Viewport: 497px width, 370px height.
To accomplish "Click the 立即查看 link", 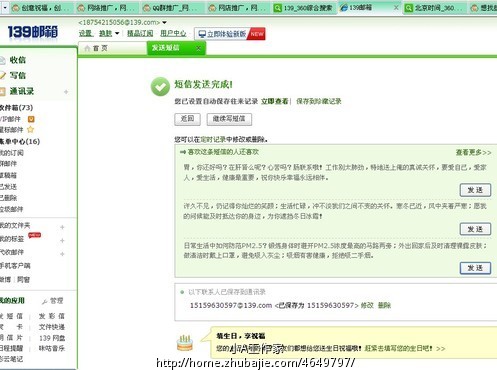I will coord(275,101).
